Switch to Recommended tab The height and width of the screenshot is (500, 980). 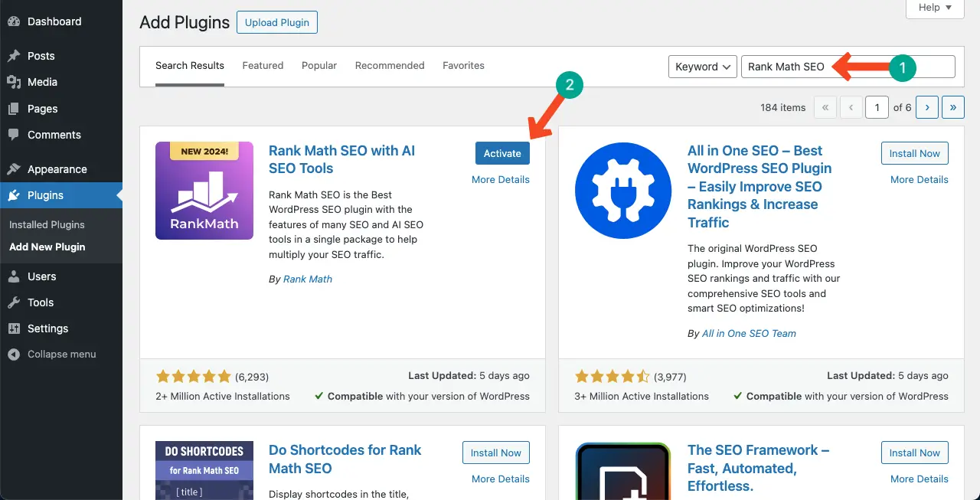pyautogui.click(x=390, y=66)
